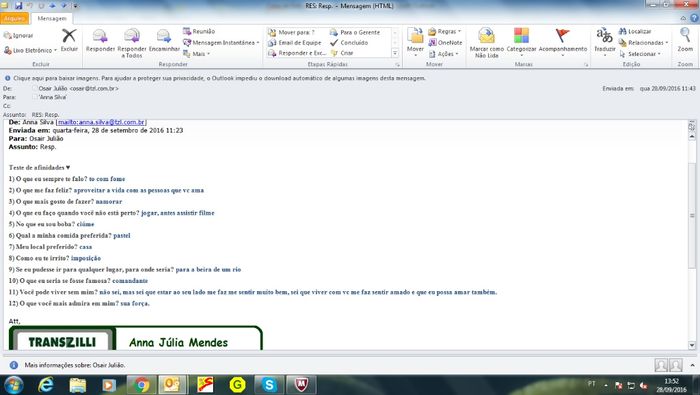
Task: Expand the people pane at bottom right
Action: pos(692,365)
